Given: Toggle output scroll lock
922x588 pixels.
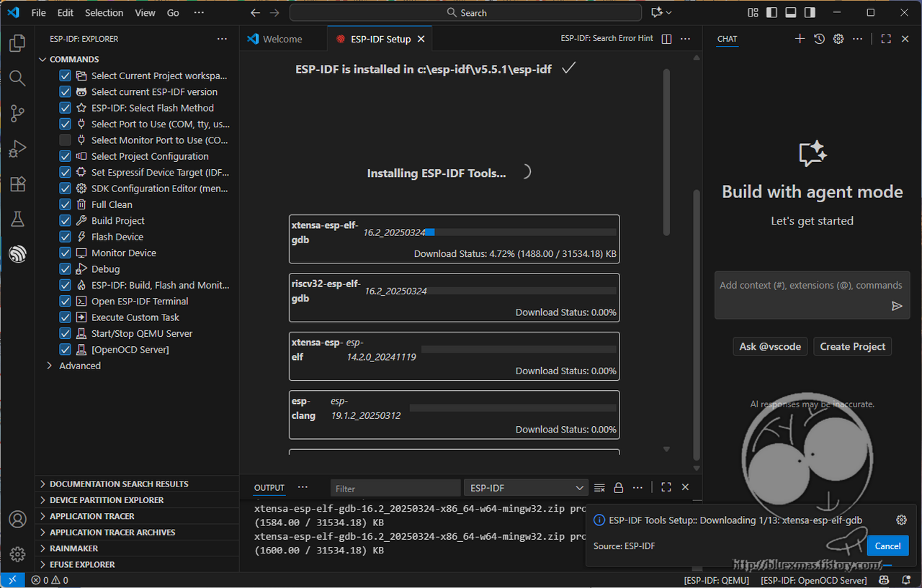Looking at the screenshot, I should coord(618,488).
